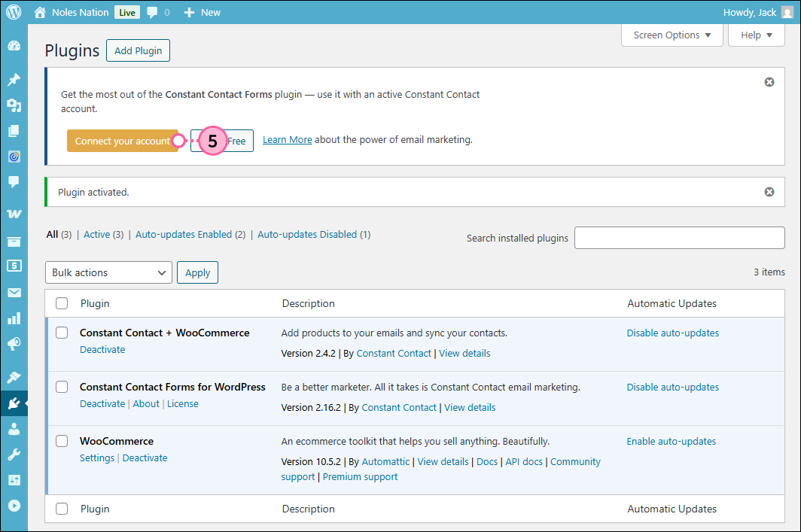Open the Bulk actions dropdown

pos(108,272)
